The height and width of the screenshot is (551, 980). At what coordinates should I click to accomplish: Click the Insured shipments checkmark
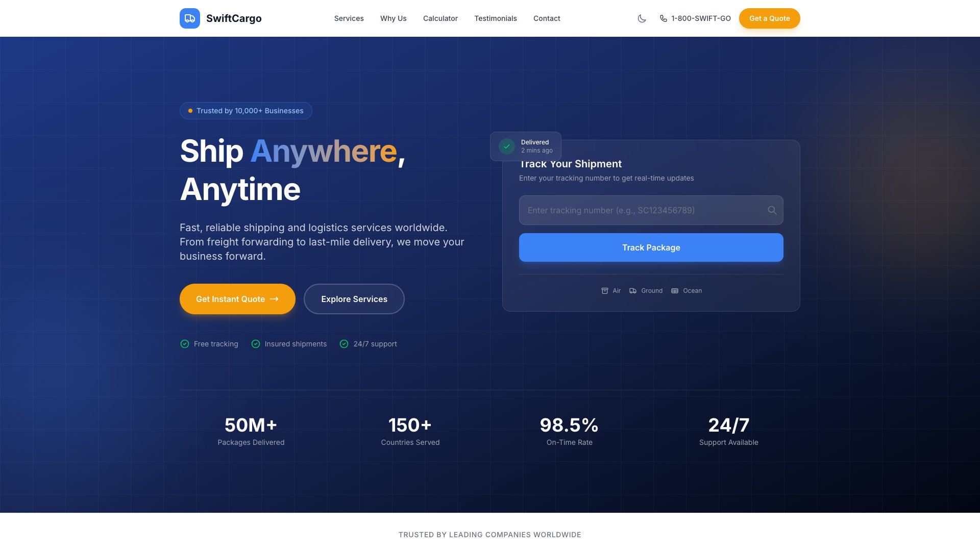point(256,344)
